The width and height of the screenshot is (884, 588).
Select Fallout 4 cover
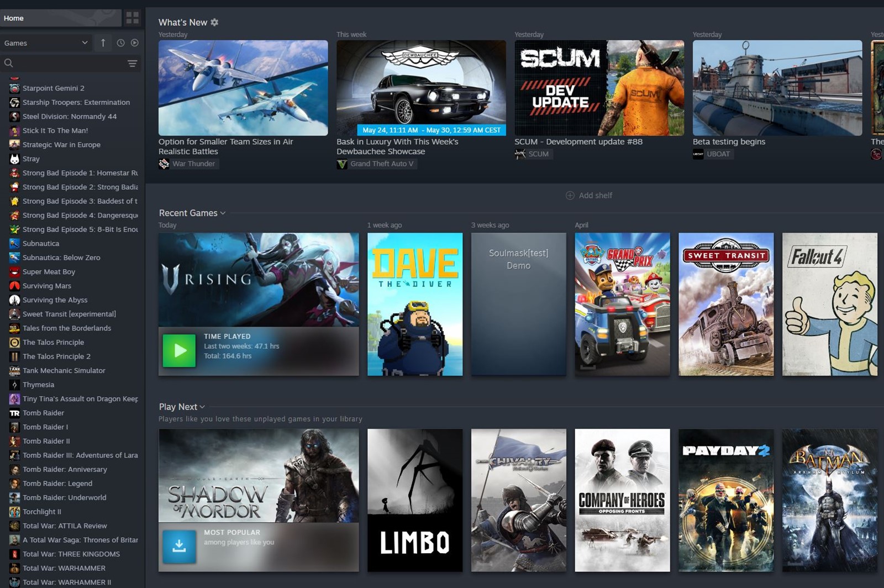click(x=830, y=304)
